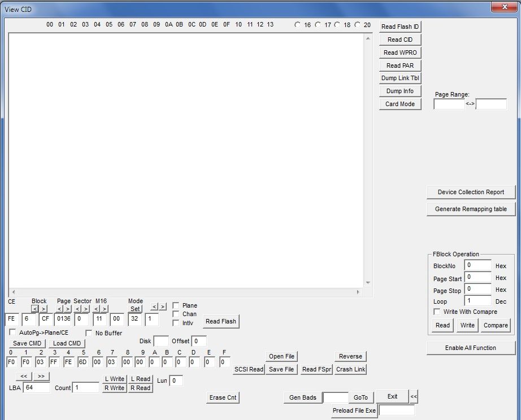Click Enable All Function button

pos(471,348)
